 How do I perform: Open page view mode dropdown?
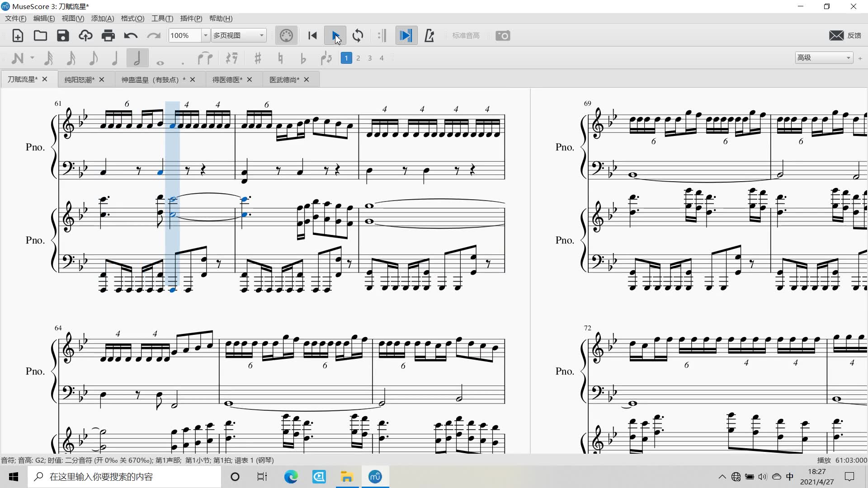(x=239, y=36)
